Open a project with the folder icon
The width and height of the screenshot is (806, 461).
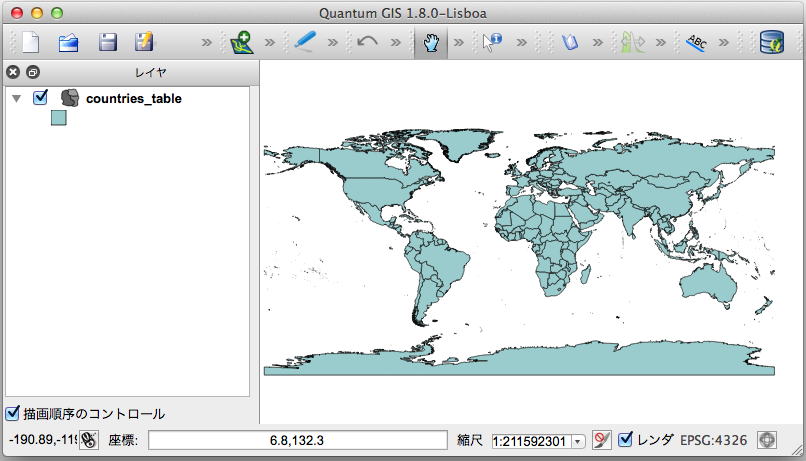click(68, 43)
